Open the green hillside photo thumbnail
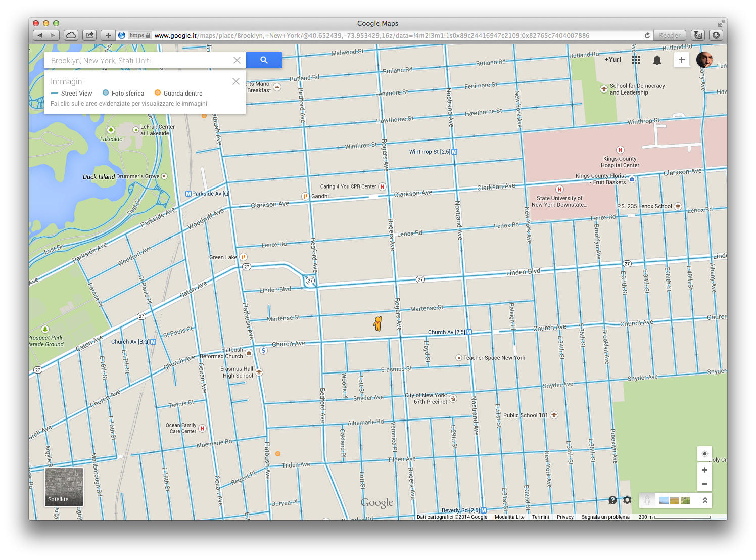This screenshot has height=560, width=756. pos(685,500)
